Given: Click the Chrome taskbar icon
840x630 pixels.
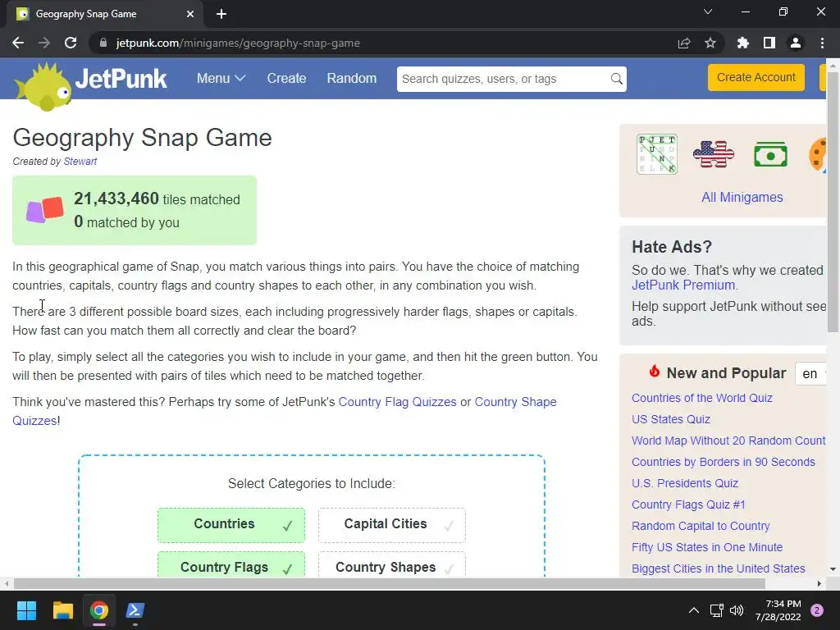Looking at the screenshot, I should (99, 610).
